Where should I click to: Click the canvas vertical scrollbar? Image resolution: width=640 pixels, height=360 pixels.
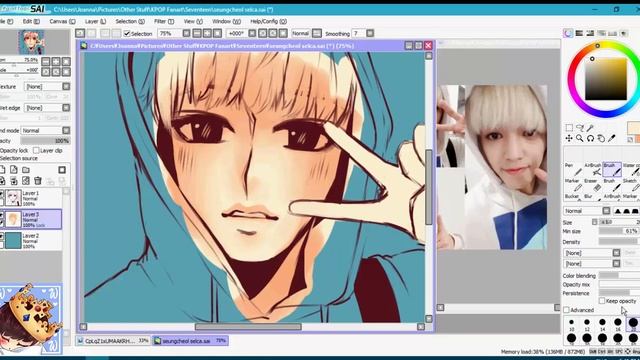[429, 187]
